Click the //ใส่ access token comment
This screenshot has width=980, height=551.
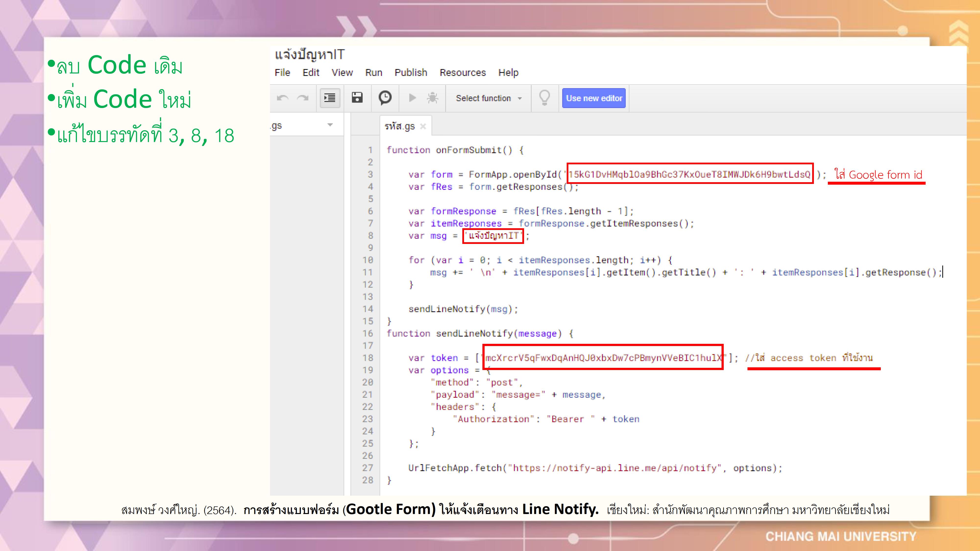(809, 358)
